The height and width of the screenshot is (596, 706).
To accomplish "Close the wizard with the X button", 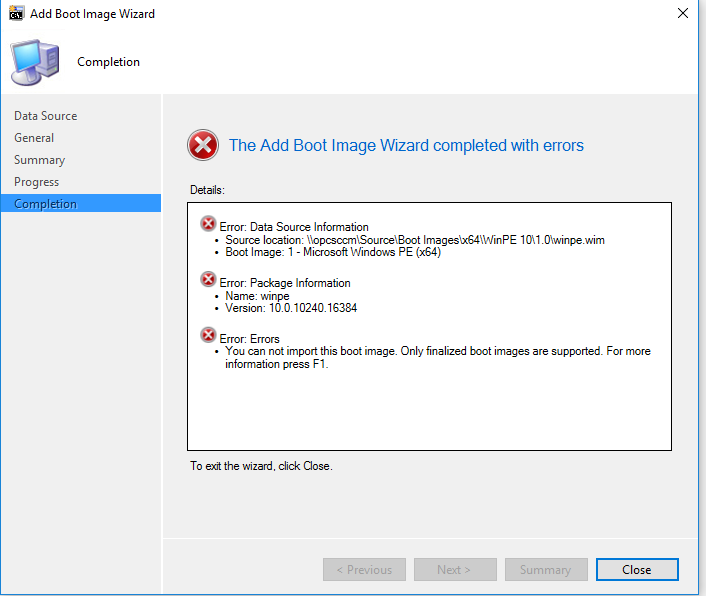I will tap(683, 14).
